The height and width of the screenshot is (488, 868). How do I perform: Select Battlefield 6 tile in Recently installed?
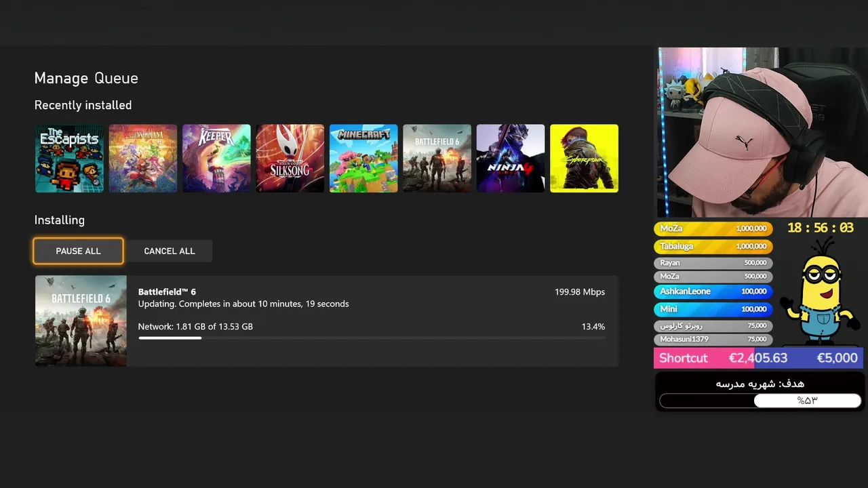437,158
